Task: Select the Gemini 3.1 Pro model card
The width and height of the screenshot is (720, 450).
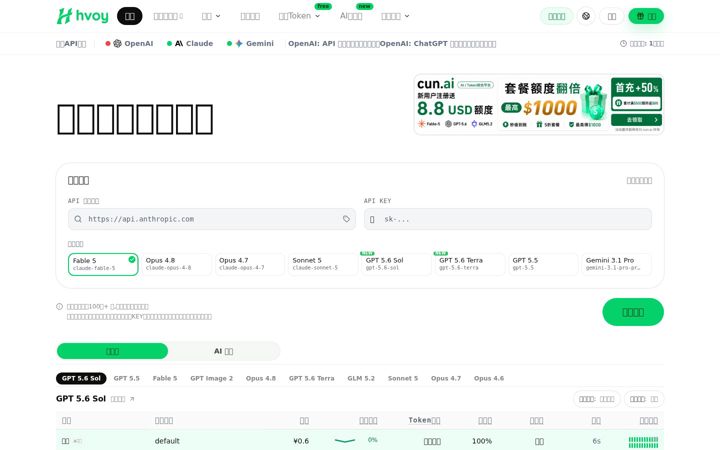Action: pyautogui.click(x=616, y=264)
